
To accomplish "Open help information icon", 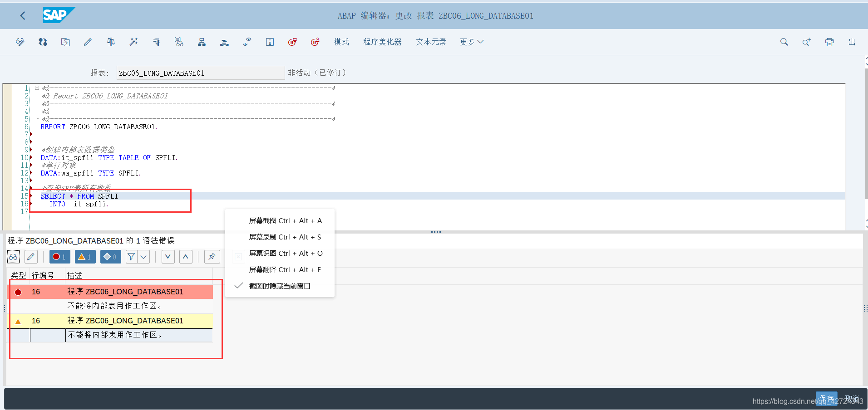I will pyautogui.click(x=270, y=42).
